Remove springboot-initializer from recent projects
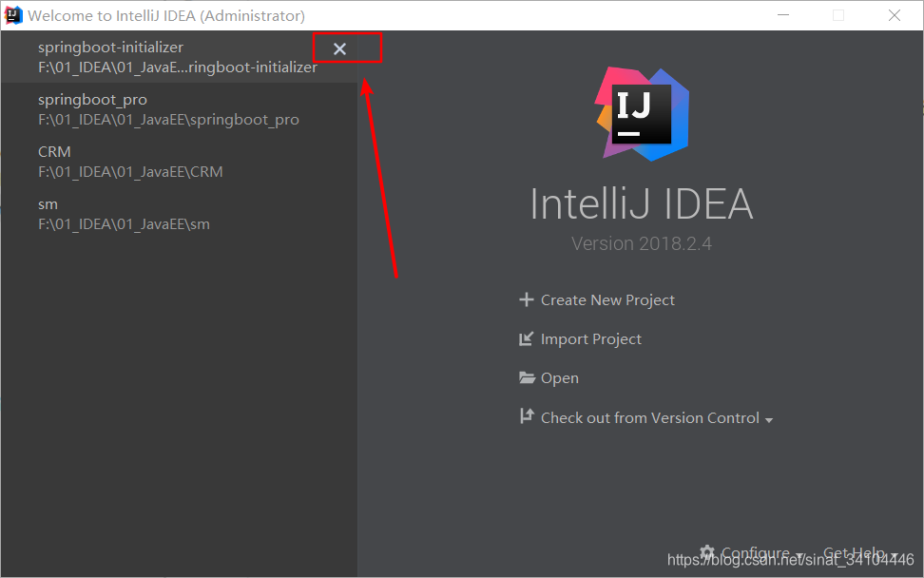This screenshot has height=578, width=924. pos(339,48)
